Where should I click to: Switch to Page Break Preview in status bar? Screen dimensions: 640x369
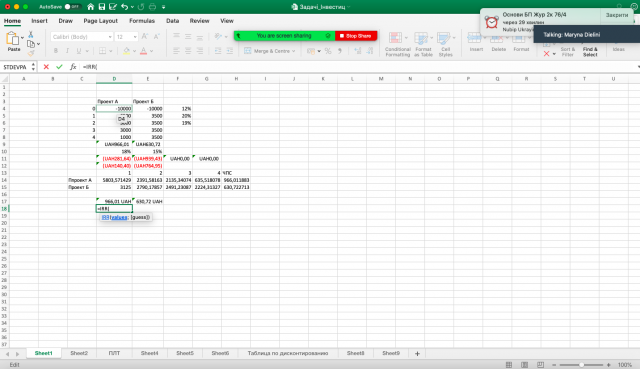point(540,365)
